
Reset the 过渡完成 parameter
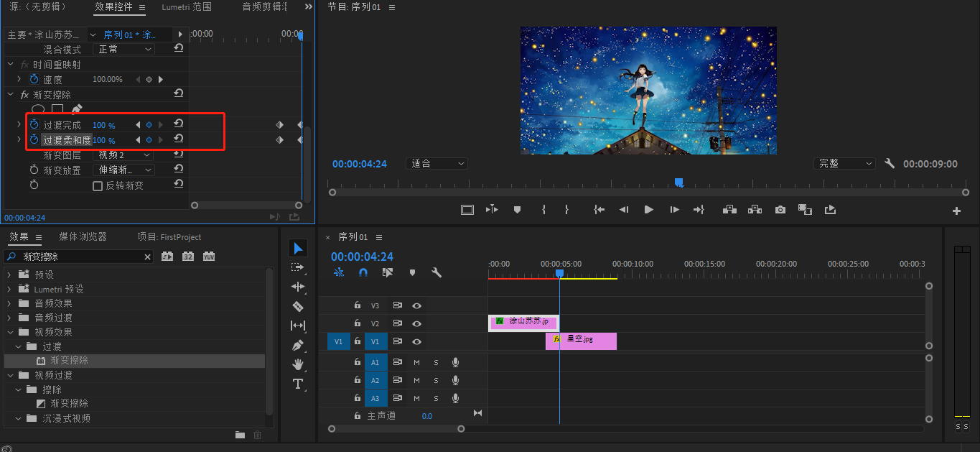178,124
